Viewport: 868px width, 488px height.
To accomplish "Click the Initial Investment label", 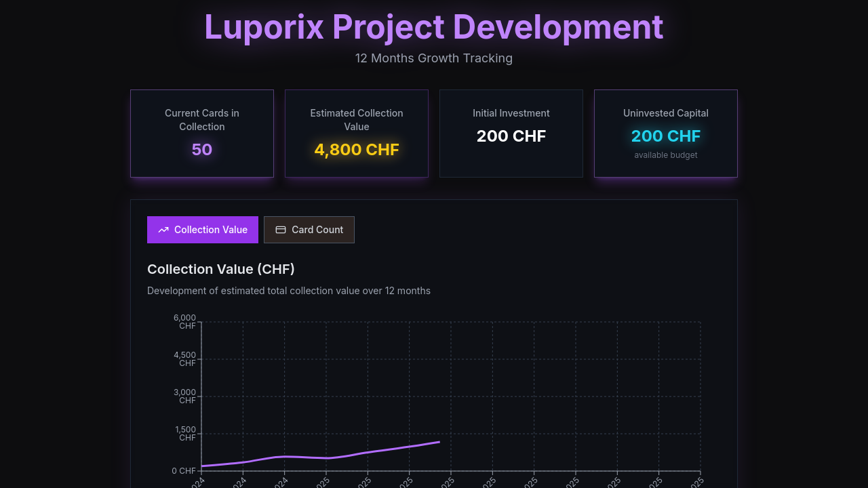I will 511,113.
